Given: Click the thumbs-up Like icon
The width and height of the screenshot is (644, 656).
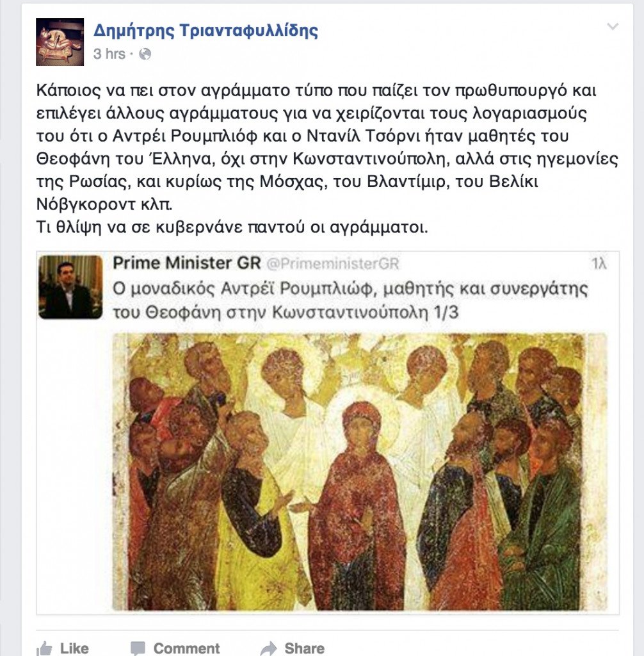Looking at the screenshot, I should (x=44, y=648).
